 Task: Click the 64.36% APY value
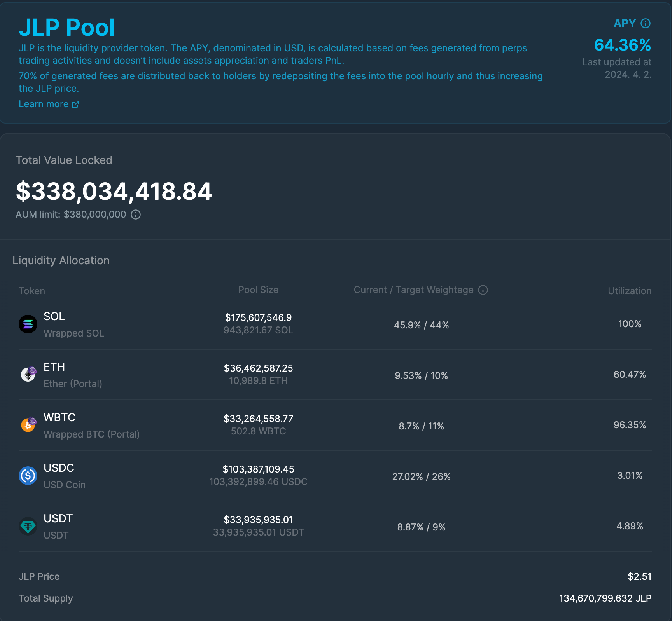623,45
